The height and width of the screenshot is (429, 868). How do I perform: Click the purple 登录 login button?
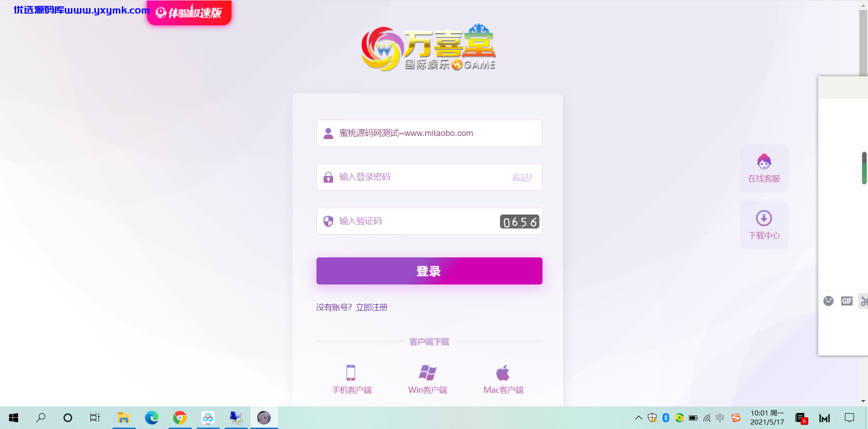429,271
